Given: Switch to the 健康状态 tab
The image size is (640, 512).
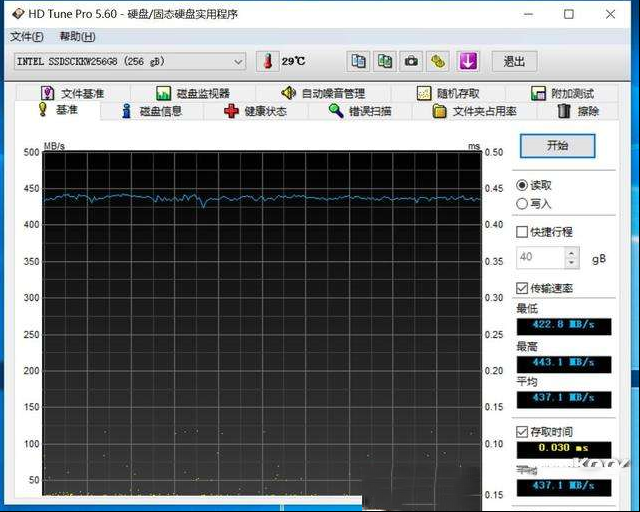Looking at the screenshot, I should tap(256, 111).
